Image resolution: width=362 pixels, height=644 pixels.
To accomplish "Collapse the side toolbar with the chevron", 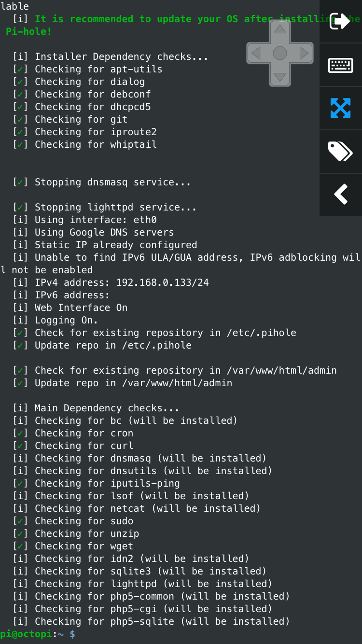I will coord(340,195).
